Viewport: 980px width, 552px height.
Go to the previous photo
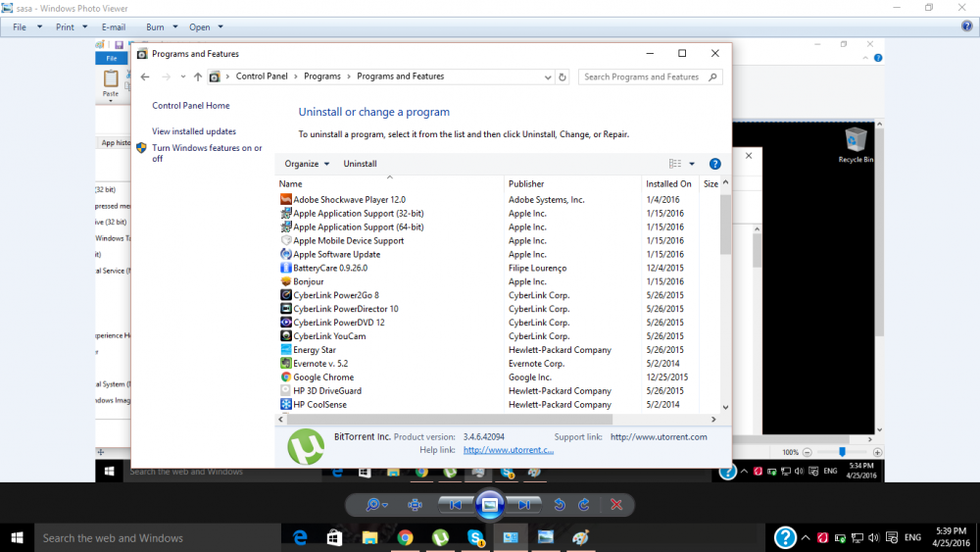453,505
